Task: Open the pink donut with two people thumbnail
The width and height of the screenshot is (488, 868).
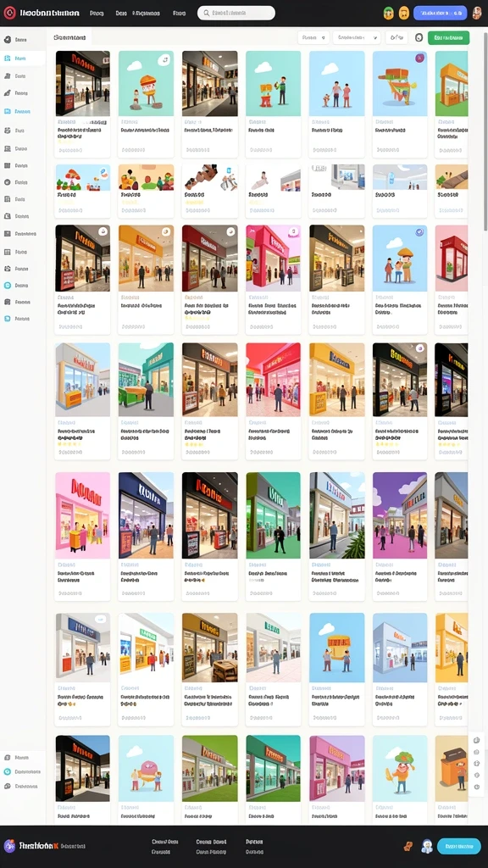Action: point(146,768)
